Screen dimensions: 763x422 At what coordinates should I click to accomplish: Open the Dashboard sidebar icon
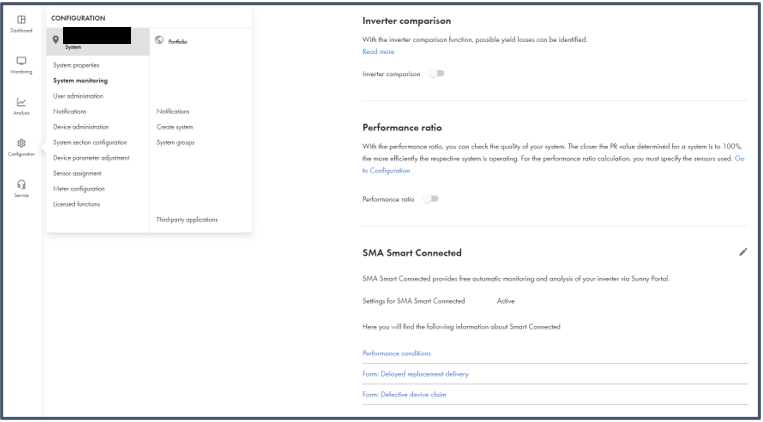(x=21, y=20)
